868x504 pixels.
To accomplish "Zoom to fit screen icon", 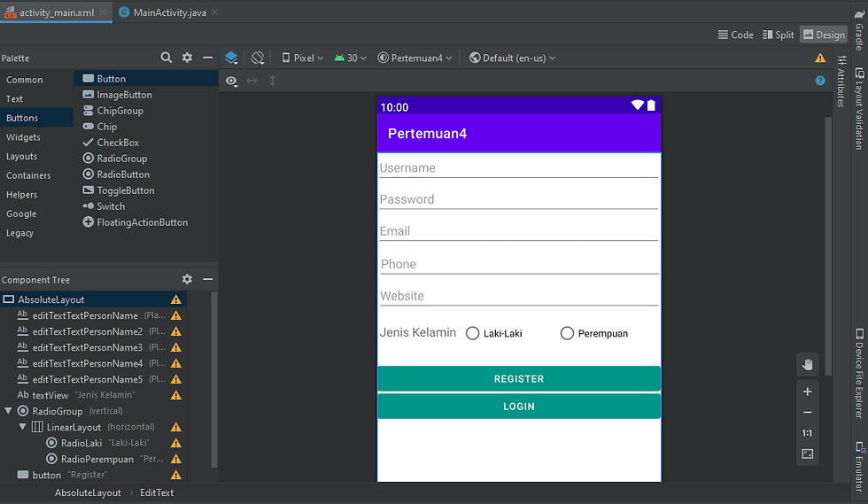I will 808,454.
